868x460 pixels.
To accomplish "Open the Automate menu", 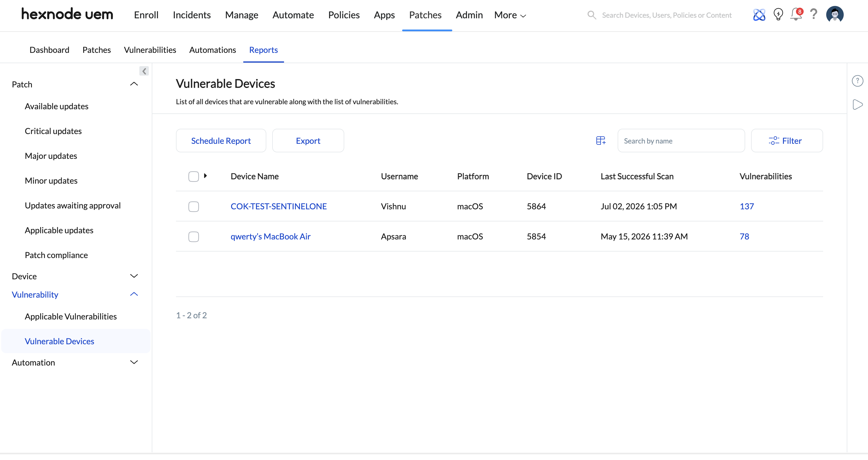I will pos(293,15).
